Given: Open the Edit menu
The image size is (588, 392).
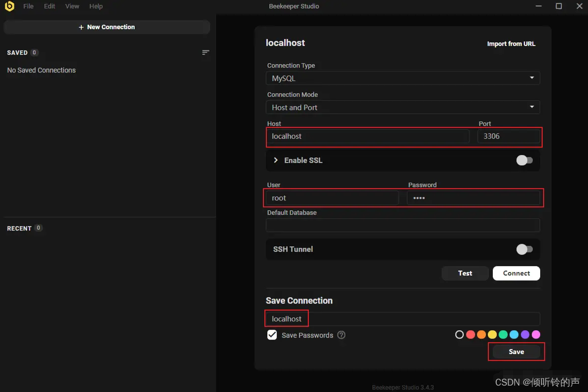Looking at the screenshot, I should [x=49, y=6].
